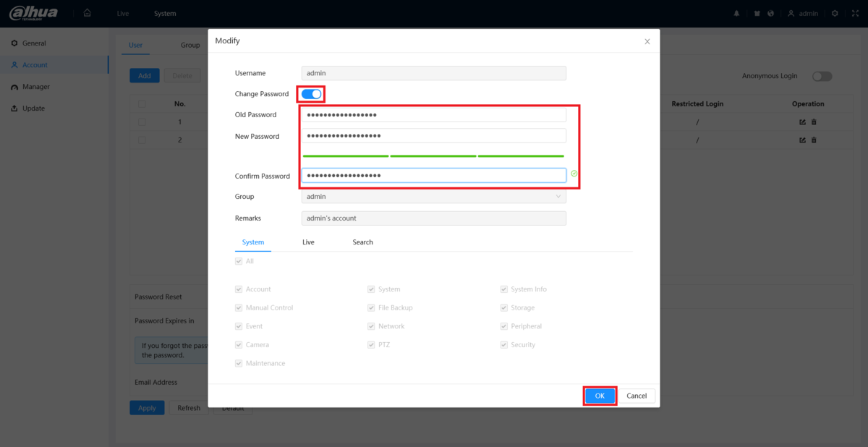The image size is (868, 447).
Task: Click trash icon for user row 2
Action: click(814, 140)
